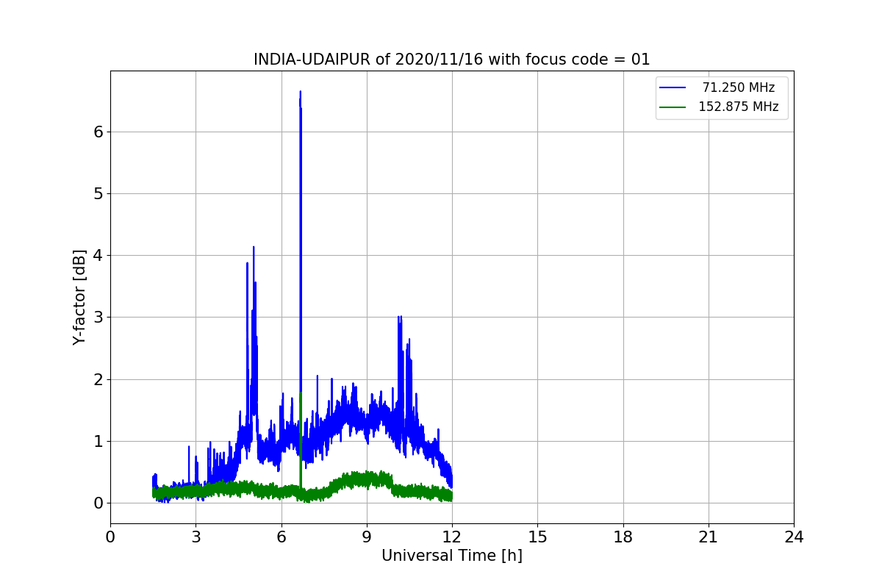Screen dimensions: 882x588
Task: Click x-axis tick label 9
Action: (367, 537)
